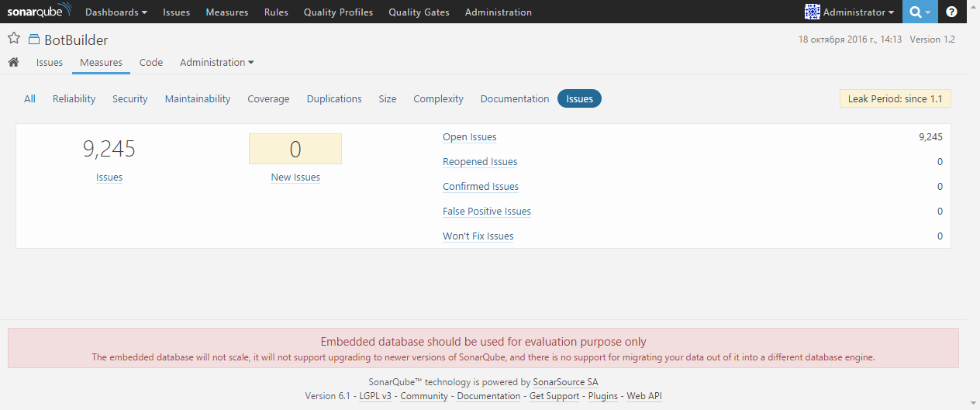Click the highlighted 0 new issues box

(295, 149)
